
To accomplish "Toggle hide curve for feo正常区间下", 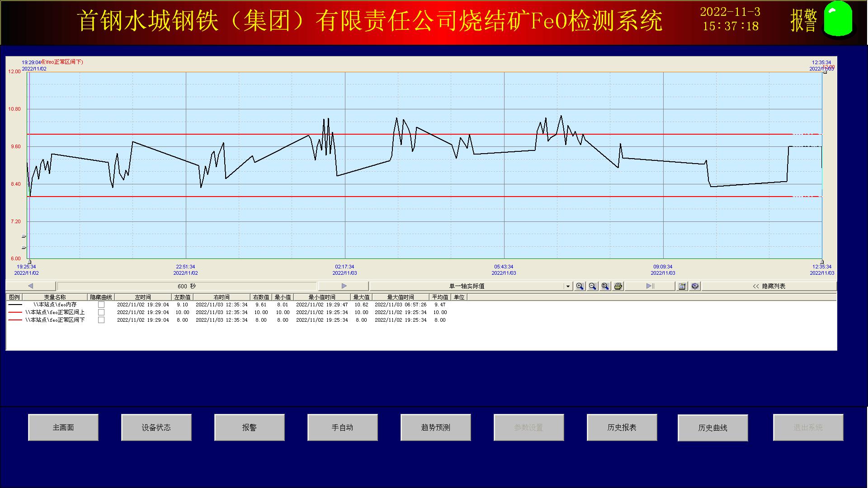I will [101, 320].
